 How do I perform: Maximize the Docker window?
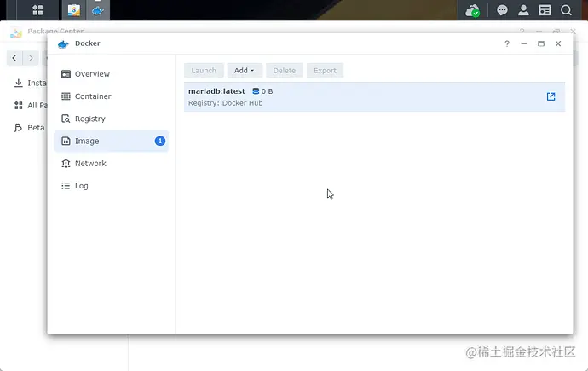coord(541,43)
